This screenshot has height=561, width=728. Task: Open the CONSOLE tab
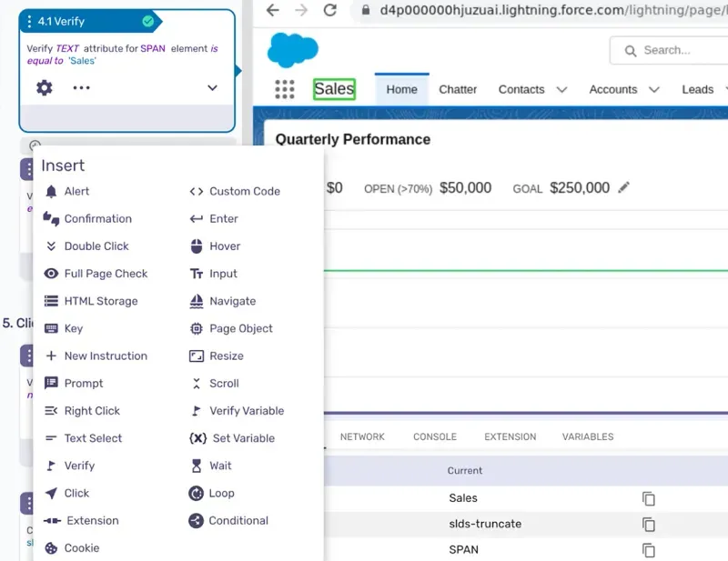pyautogui.click(x=434, y=436)
